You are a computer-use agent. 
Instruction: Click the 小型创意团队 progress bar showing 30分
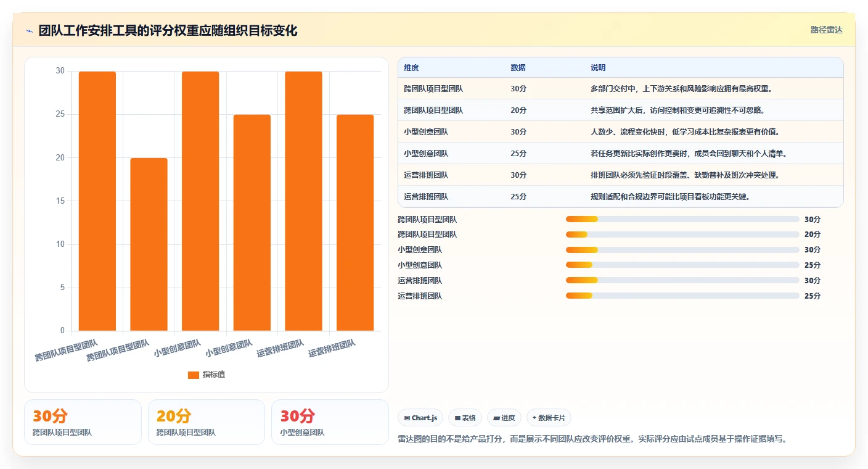[682, 250]
